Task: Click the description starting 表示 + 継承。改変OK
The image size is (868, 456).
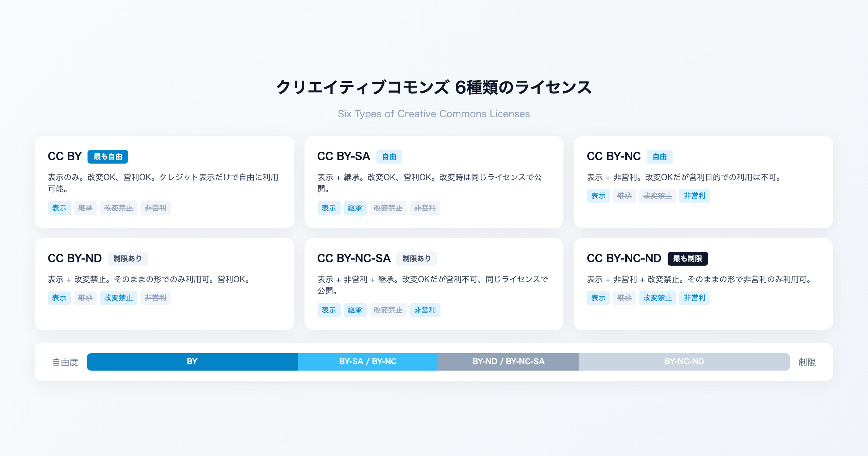Action: (x=430, y=183)
